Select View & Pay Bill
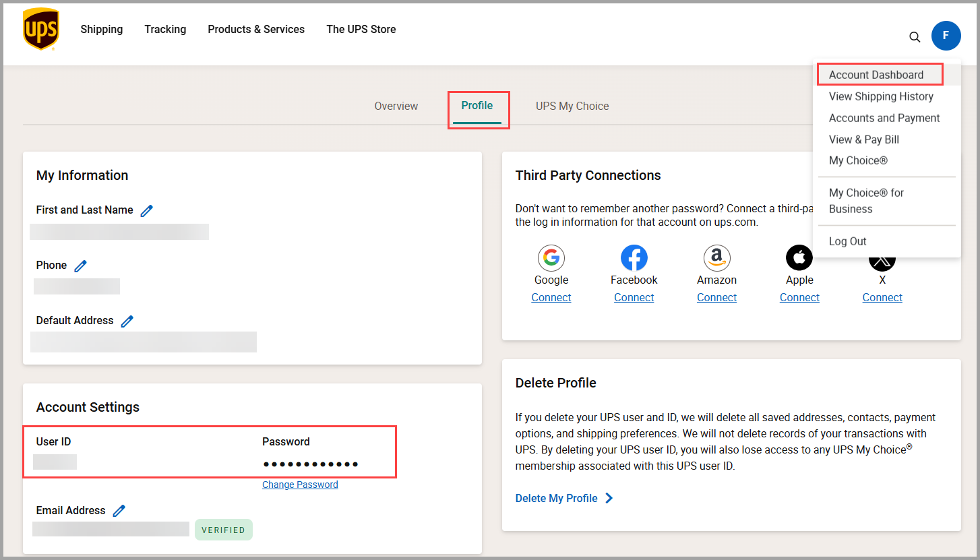 pyautogui.click(x=864, y=139)
